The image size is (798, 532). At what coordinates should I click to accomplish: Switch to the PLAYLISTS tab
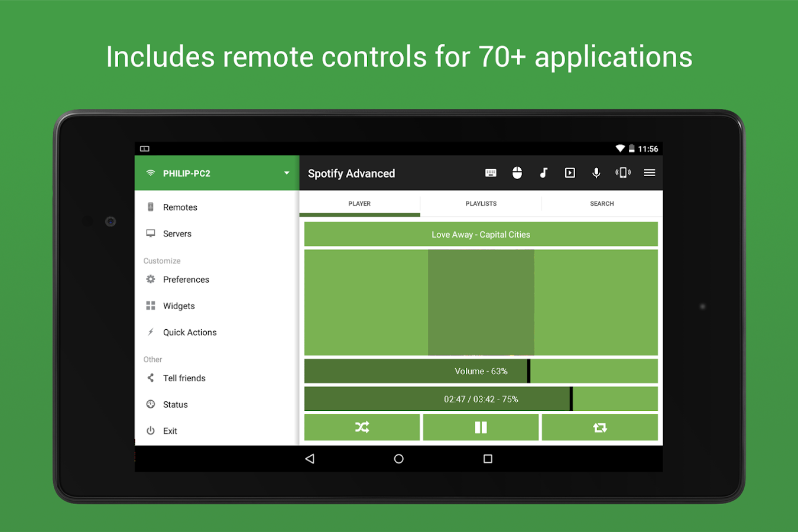(x=481, y=203)
